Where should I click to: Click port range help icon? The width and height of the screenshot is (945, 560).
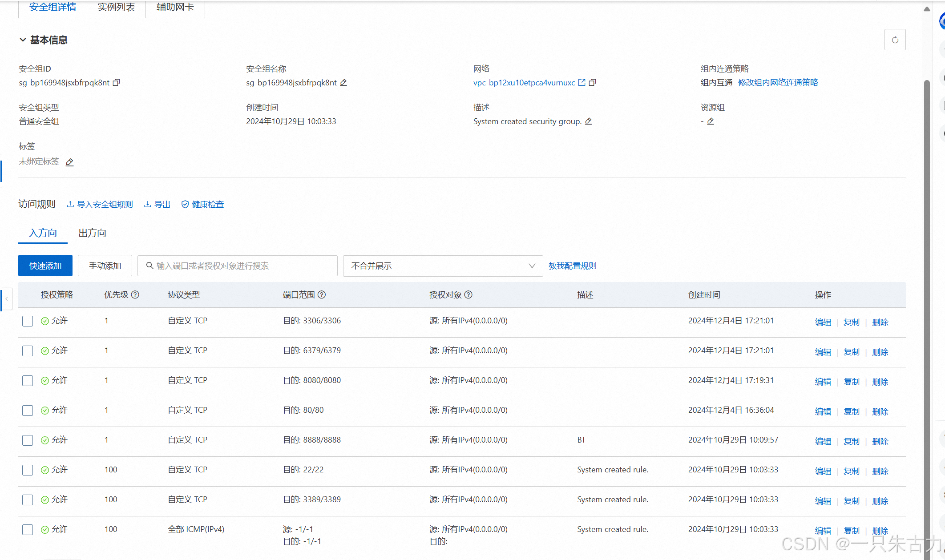(x=322, y=295)
